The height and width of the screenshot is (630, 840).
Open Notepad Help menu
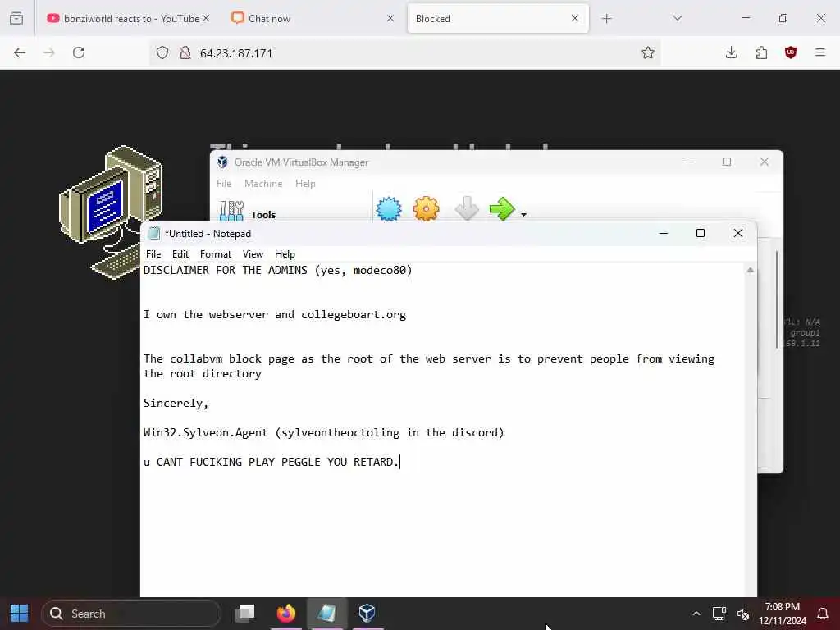[285, 254]
